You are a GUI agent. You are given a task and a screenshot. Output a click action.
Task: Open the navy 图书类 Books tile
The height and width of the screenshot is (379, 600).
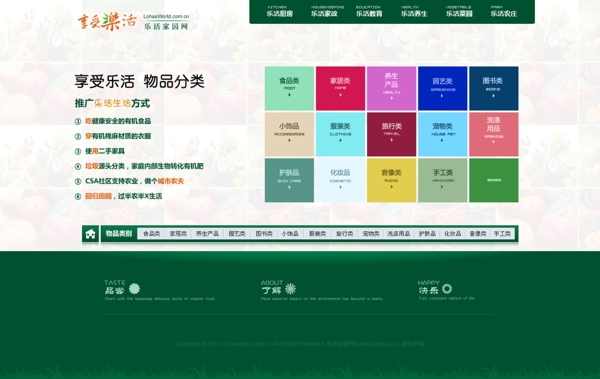[x=494, y=88]
